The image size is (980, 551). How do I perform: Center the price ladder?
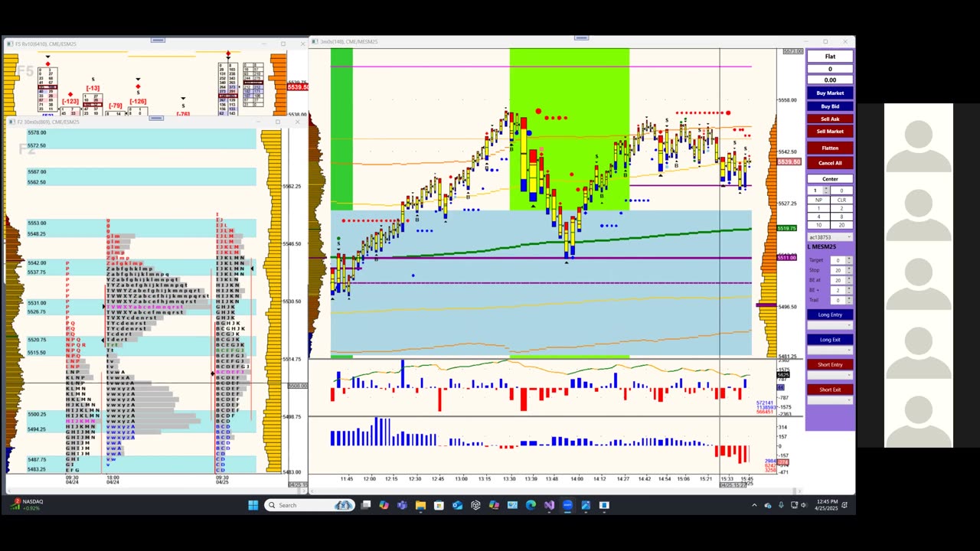click(x=830, y=179)
